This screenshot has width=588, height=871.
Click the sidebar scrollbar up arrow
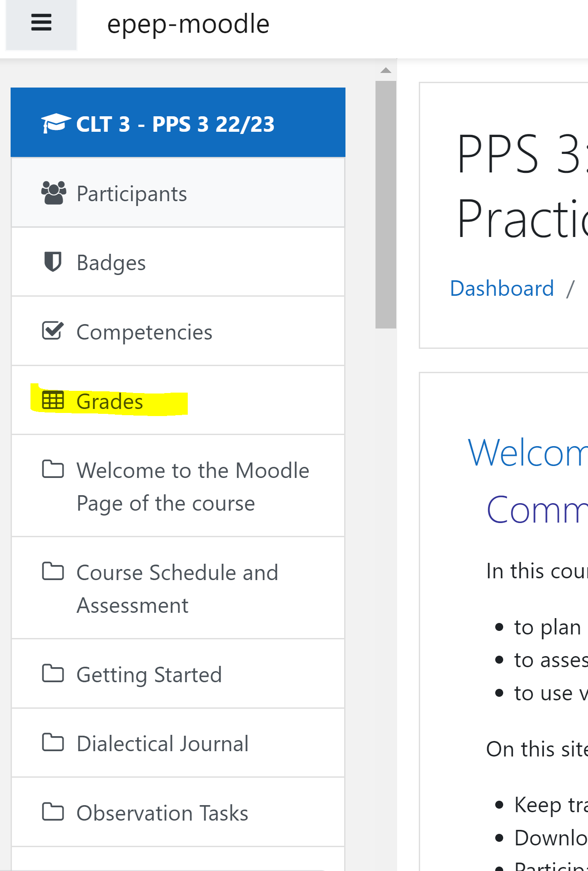[386, 70]
